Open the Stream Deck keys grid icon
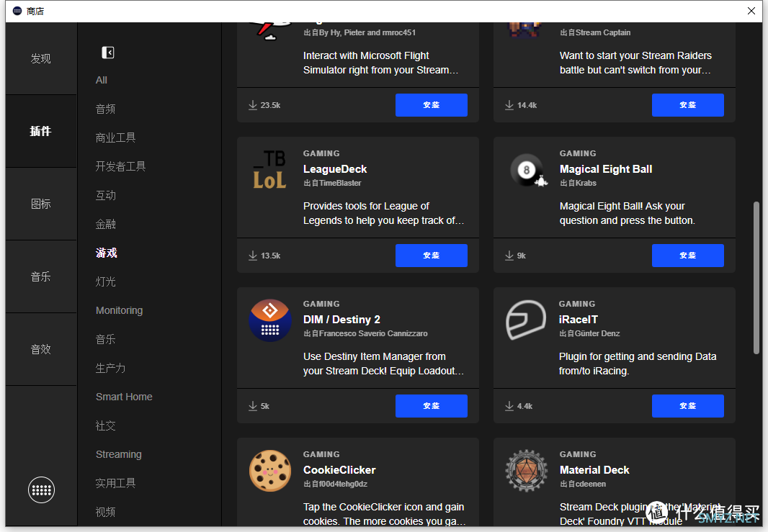 click(41, 490)
